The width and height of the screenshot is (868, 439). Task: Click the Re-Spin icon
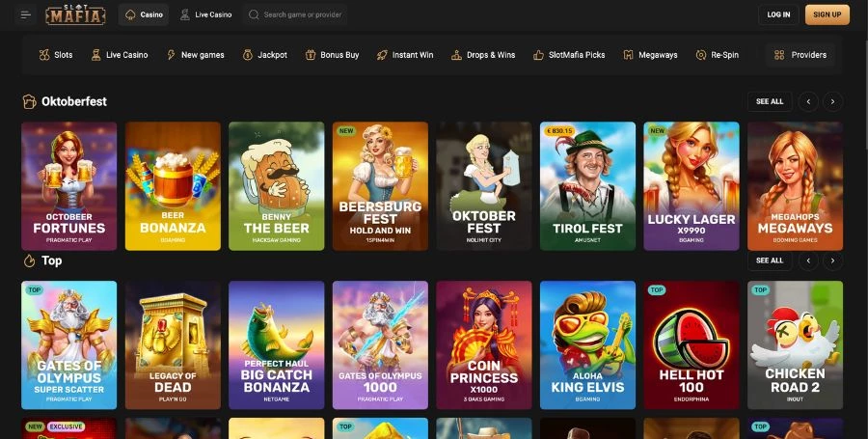click(x=701, y=55)
